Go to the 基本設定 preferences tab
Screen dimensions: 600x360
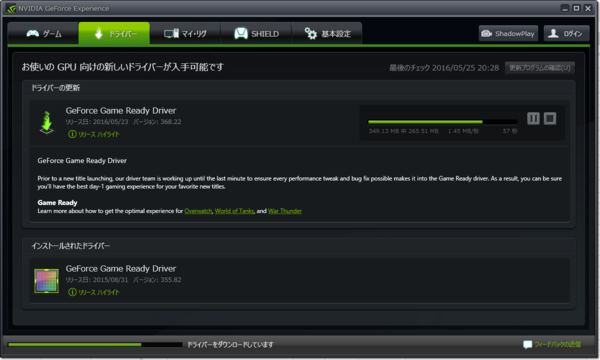click(x=327, y=34)
